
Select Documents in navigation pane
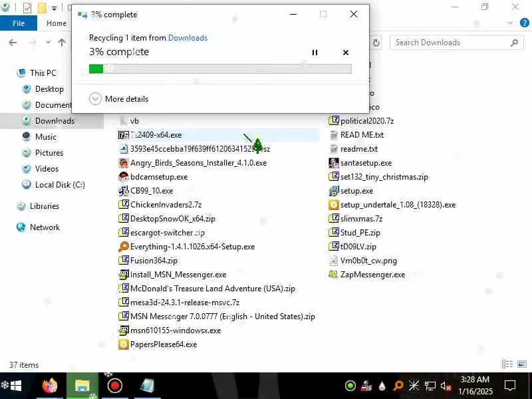tap(47, 105)
